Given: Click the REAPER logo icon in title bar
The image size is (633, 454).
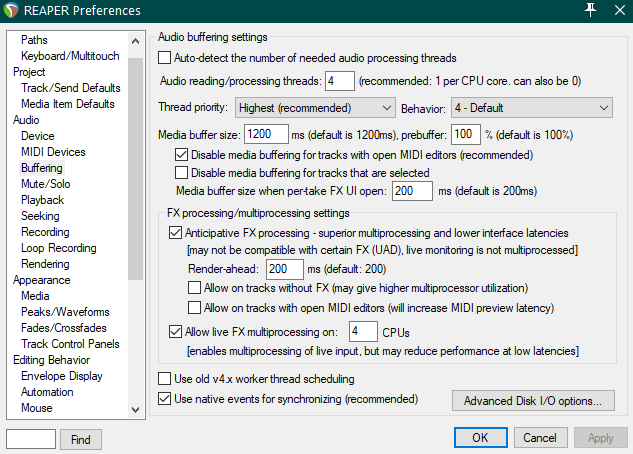Looking at the screenshot, I should (13, 11).
